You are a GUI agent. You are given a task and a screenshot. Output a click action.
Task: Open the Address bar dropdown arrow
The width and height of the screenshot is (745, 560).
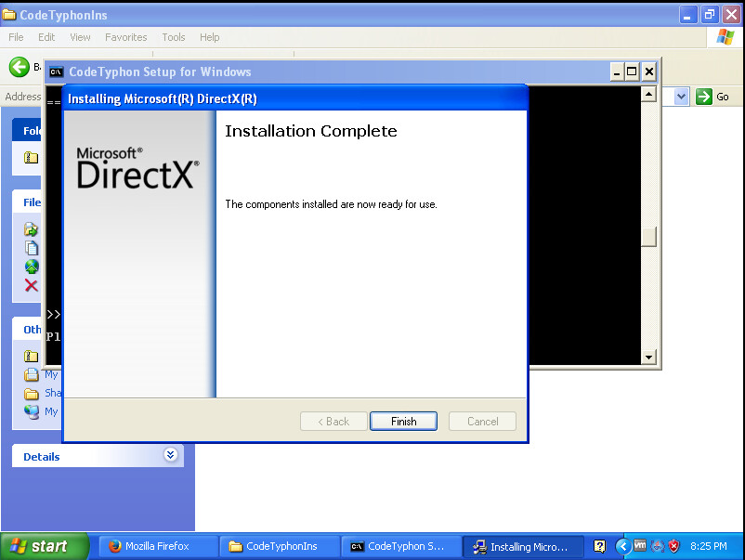point(681,97)
